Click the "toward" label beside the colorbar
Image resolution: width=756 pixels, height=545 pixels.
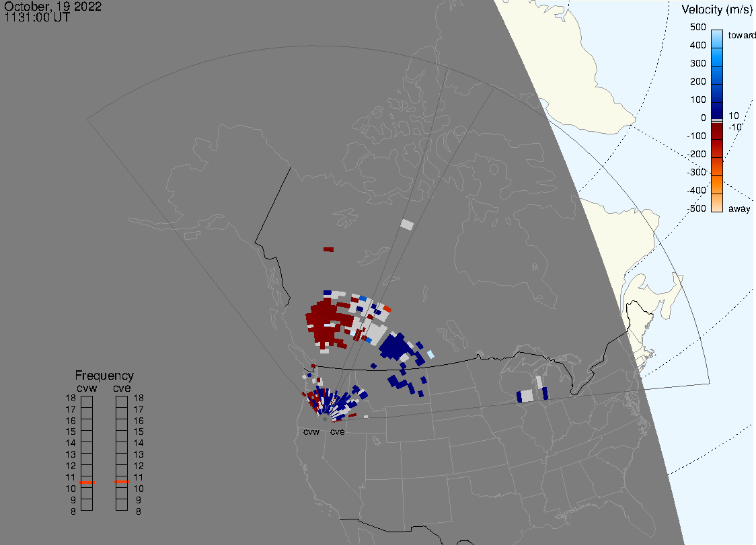(x=742, y=35)
